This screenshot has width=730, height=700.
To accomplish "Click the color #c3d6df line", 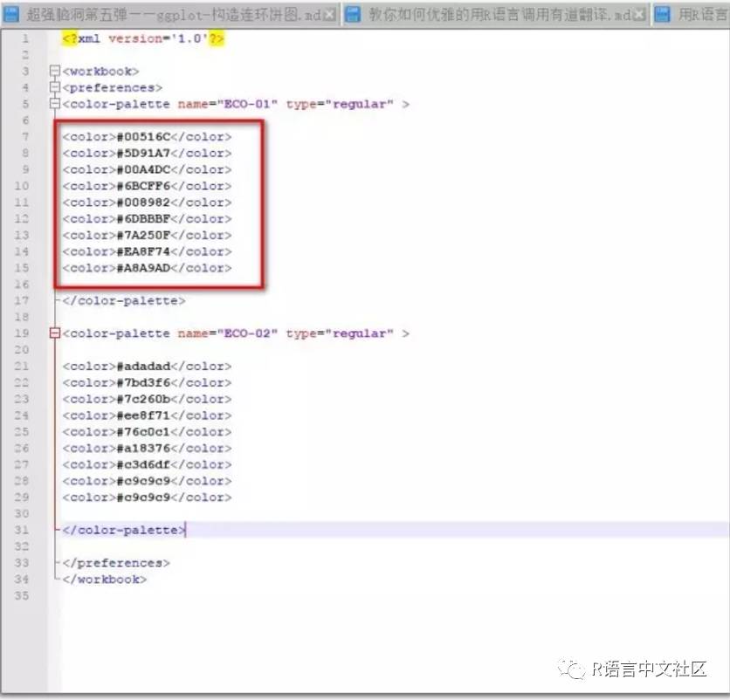I will 147,464.
